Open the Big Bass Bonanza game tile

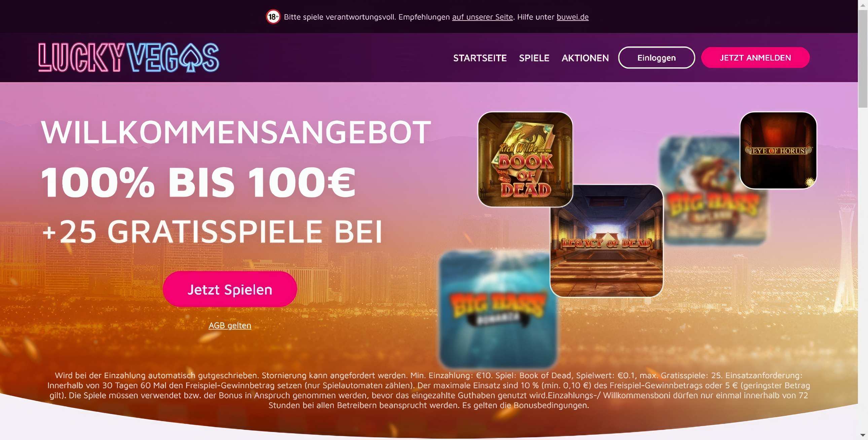click(498, 309)
